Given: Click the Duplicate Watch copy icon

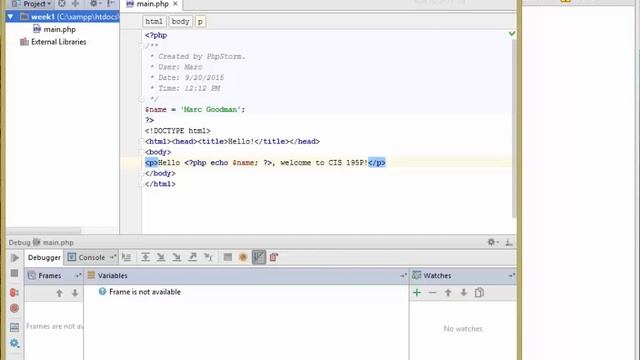Looking at the screenshot, I should tap(479, 293).
